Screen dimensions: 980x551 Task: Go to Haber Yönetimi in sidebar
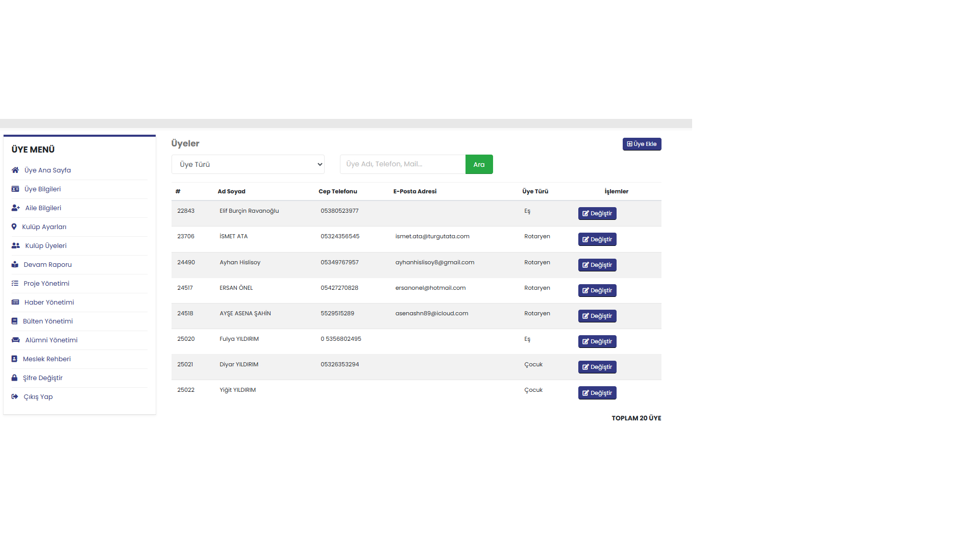(49, 302)
